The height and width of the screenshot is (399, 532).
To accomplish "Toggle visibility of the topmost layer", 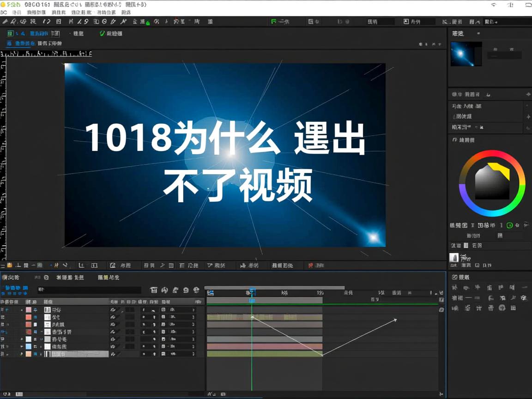I will click(x=4, y=309).
